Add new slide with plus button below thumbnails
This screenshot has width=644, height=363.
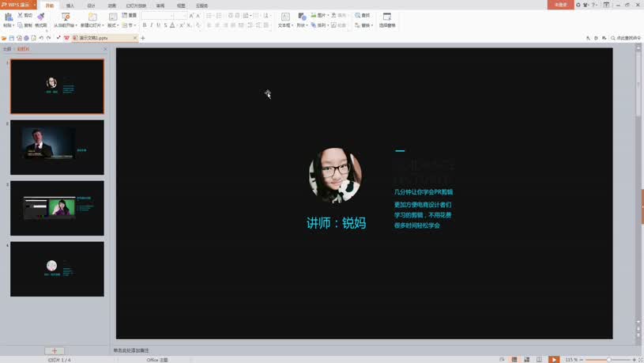[55, 350]
